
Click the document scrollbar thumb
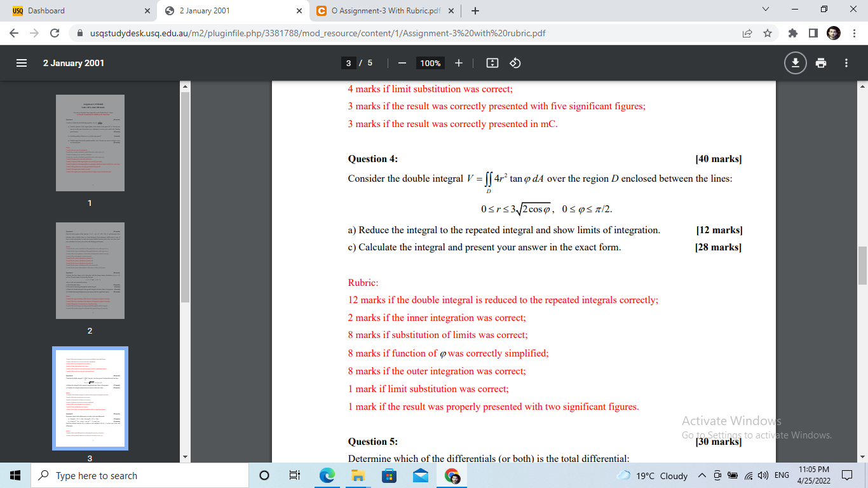(862, 266)
